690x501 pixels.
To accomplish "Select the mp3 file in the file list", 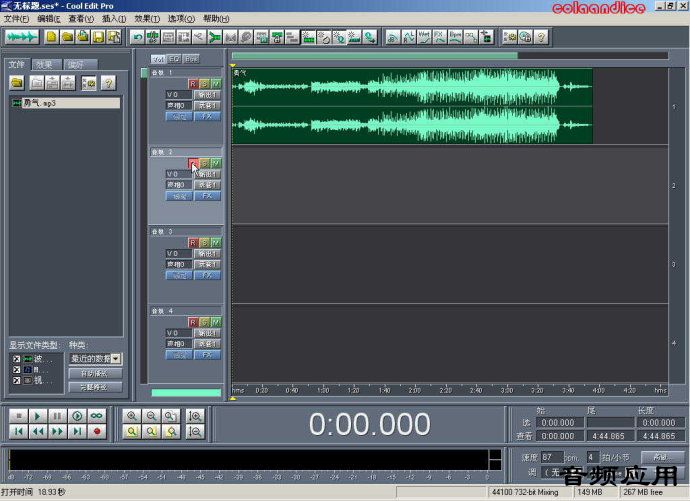I will 66,103.
